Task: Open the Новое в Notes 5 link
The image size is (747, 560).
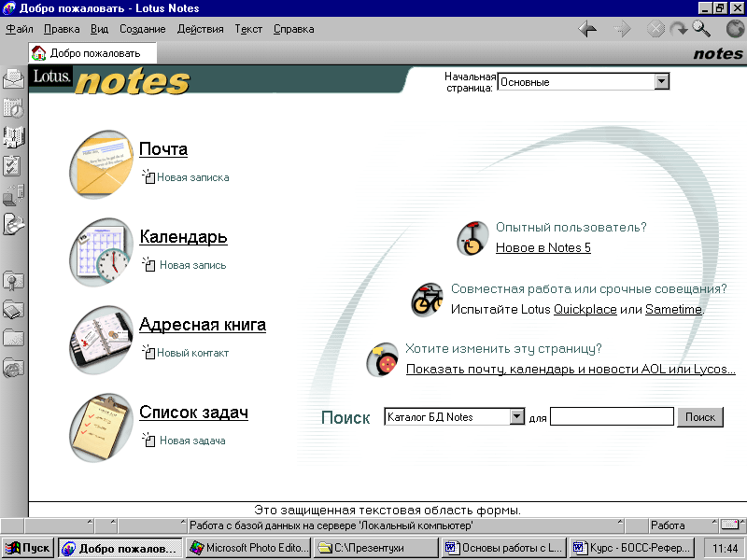Action: pyautogui.click(x=543, y=247)
